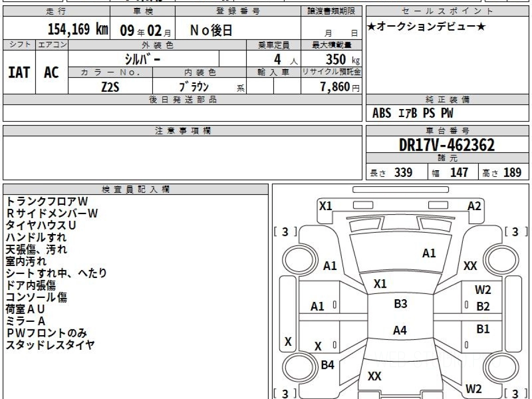Select the 輸入車 header
Viewport: 532px width, 399px height.
point(274,72)
